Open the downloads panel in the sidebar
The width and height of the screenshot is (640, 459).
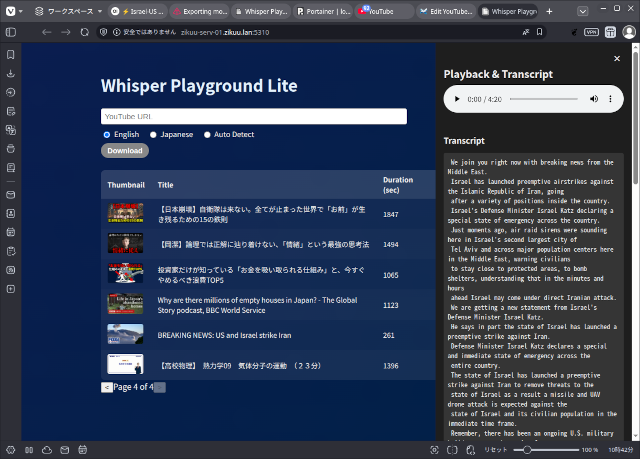10,73
